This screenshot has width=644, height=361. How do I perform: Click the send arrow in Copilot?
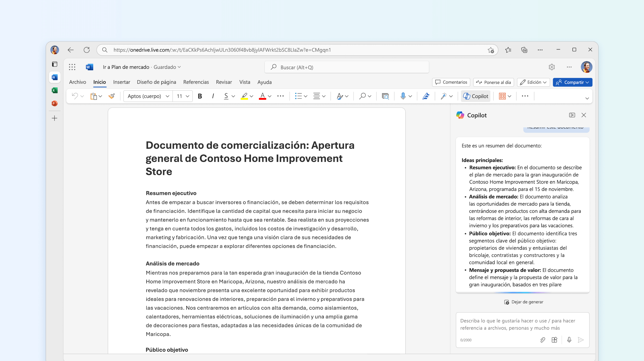click(581, 340)
